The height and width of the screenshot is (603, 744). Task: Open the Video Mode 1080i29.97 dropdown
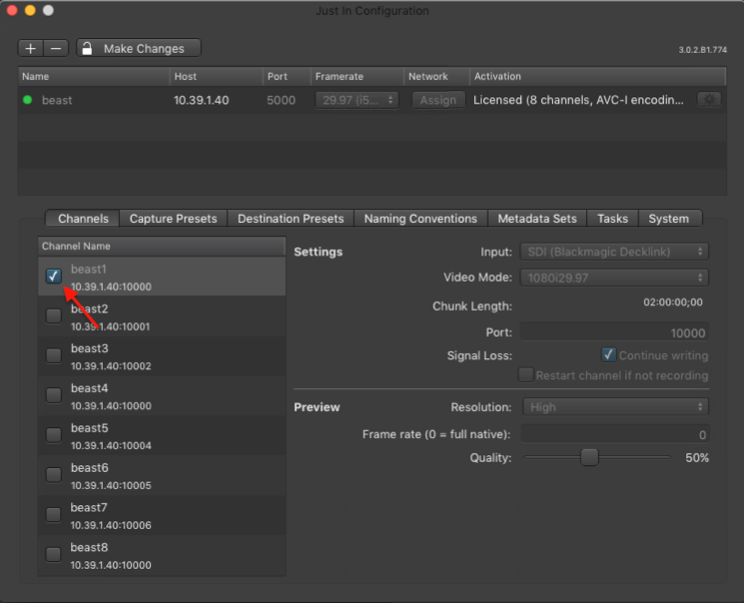(x=614, y=278)
